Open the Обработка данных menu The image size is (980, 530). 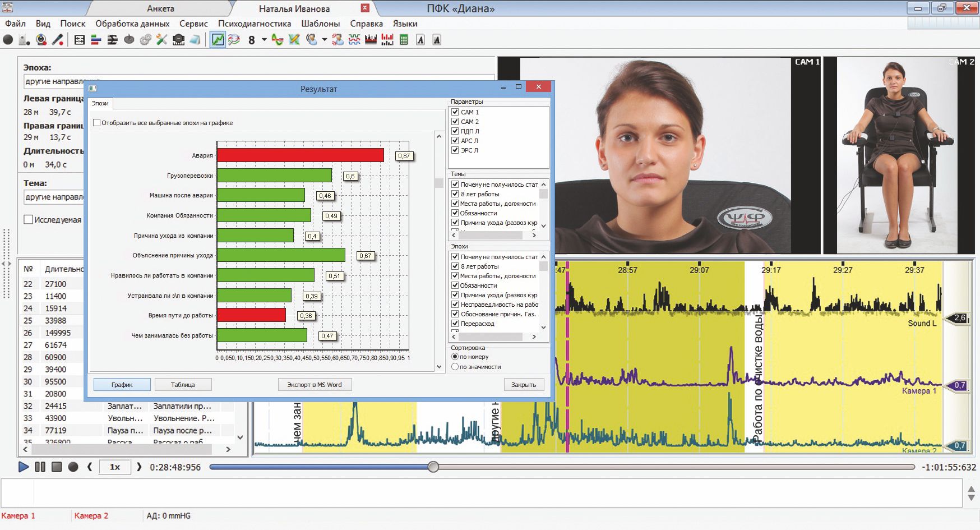(x=132, y=24)
